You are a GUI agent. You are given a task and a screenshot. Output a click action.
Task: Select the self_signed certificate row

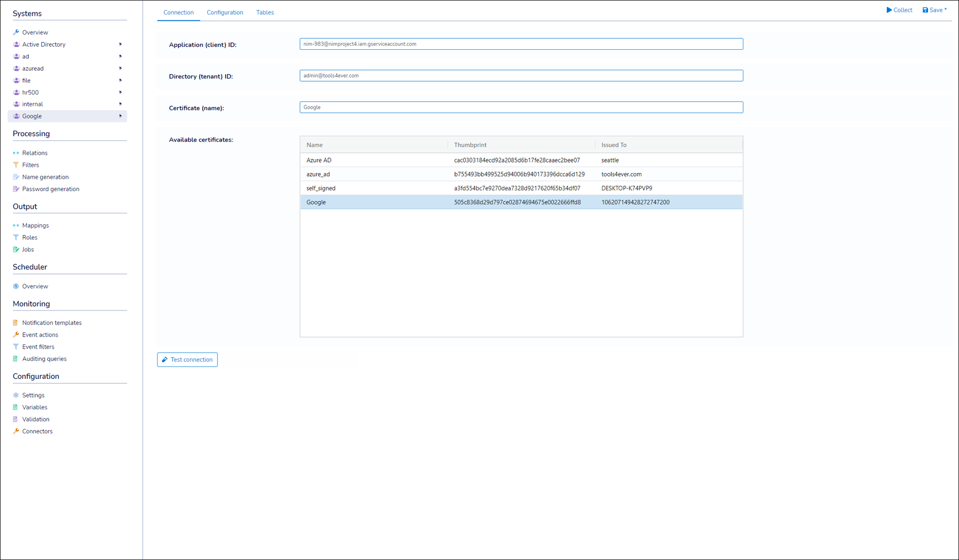pyautogui.click(x=521, y=188)
